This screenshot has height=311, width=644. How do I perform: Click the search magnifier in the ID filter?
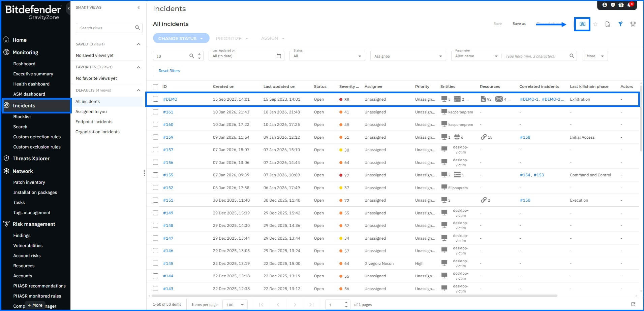191,56
